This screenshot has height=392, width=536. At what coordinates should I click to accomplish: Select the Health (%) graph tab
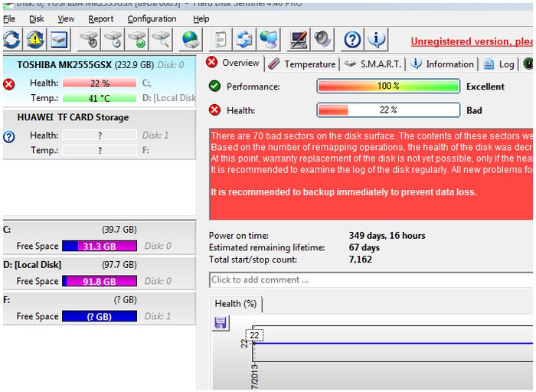(x=236, y=303)
